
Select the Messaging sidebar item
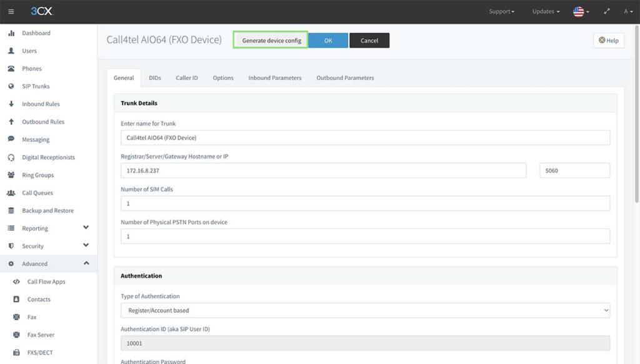tap(36, 139)
